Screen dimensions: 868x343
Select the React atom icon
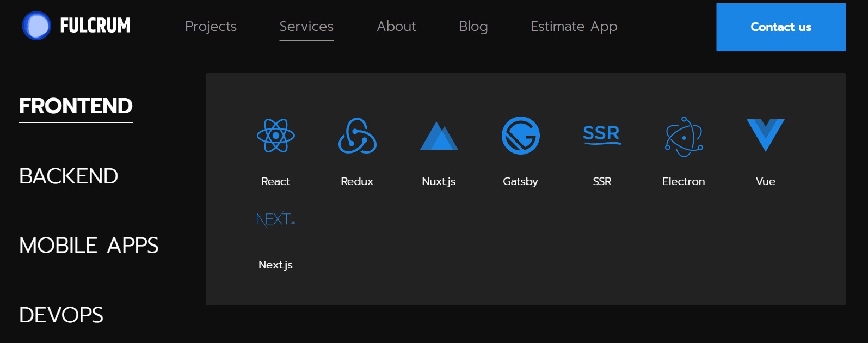click(x=276, y=136)
